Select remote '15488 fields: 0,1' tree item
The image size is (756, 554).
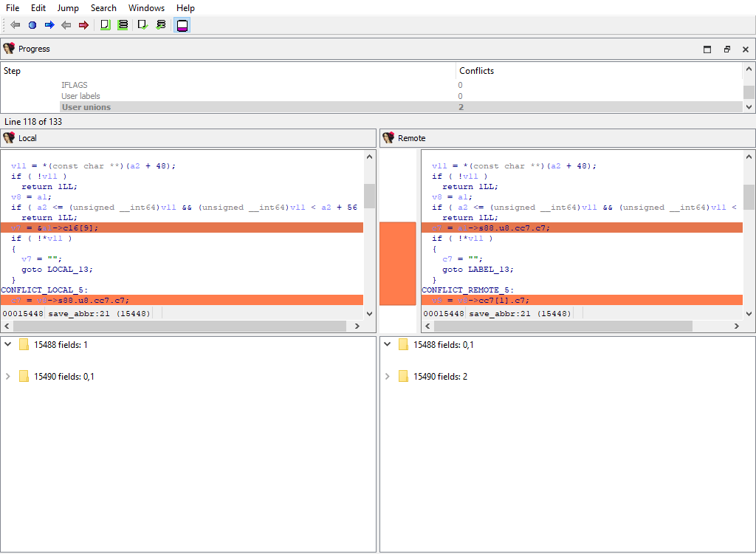click(x=443, y=345)
